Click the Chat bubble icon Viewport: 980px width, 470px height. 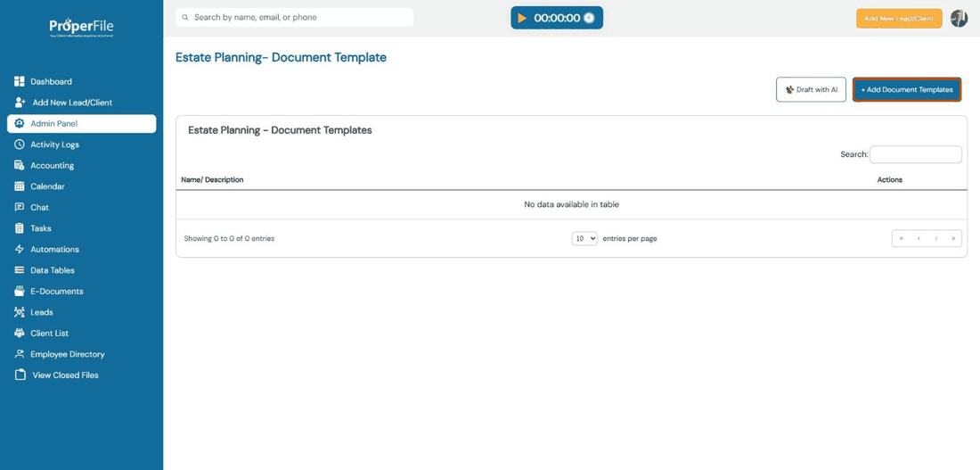20,207
